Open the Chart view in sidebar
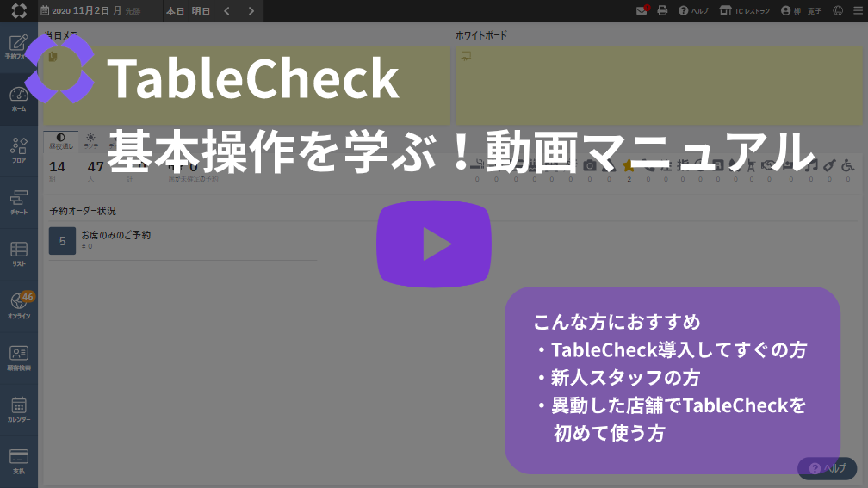This screenshot has width=868, height=488. click(x=18, y=202)
